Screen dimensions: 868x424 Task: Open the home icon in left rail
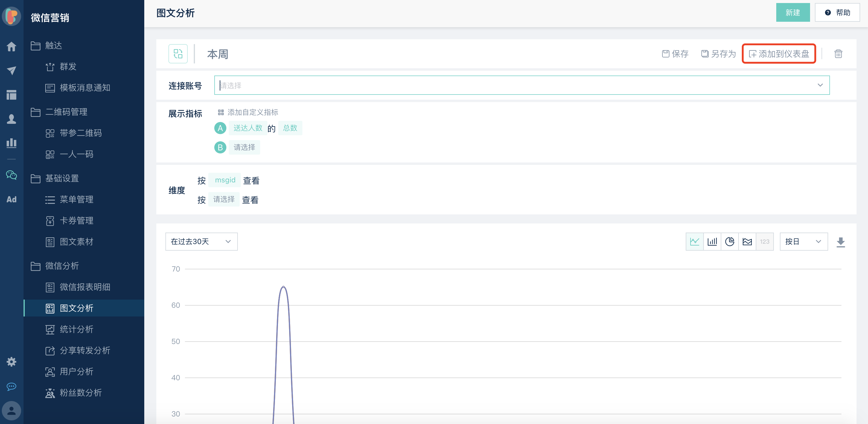(11, 47)
